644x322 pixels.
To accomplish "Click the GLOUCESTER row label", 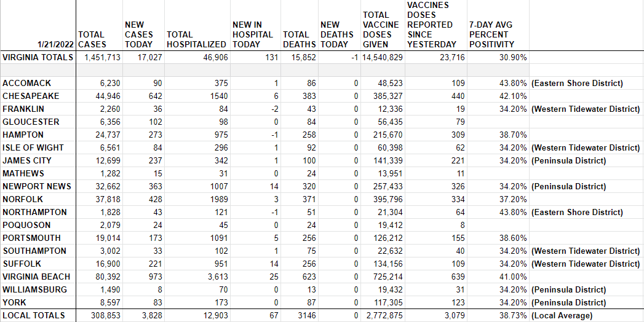I will coord(31,122).
